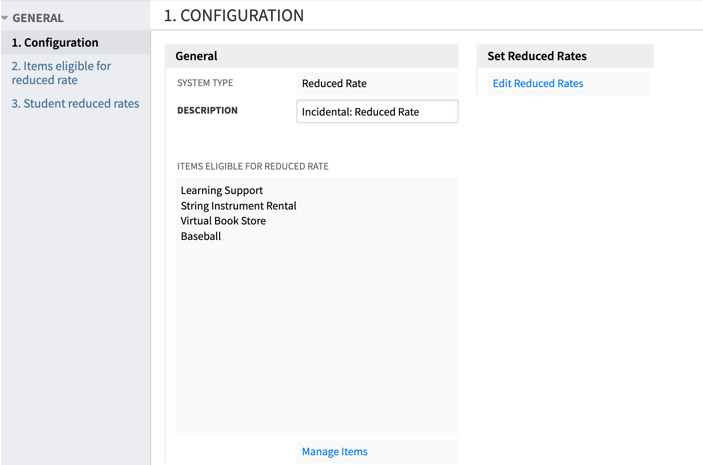Screen dimensions: 703x465
Task: Select Learning Support in the items list
Action: (x=222, y=190)
